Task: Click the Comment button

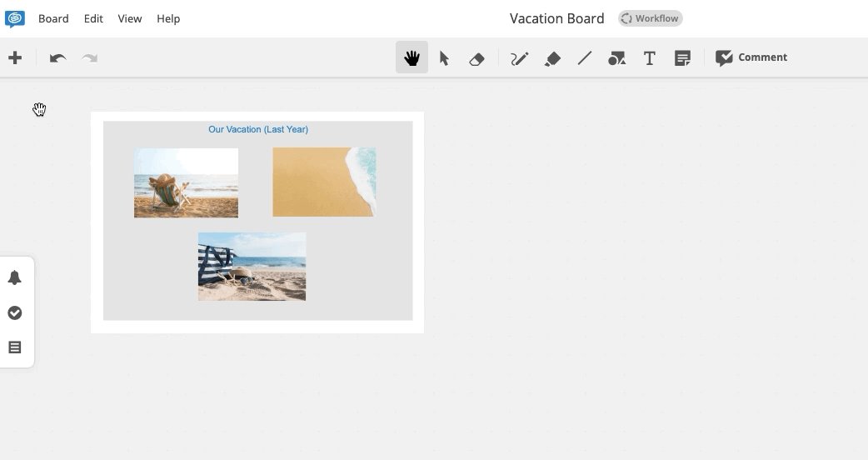Action: point(751,57)
